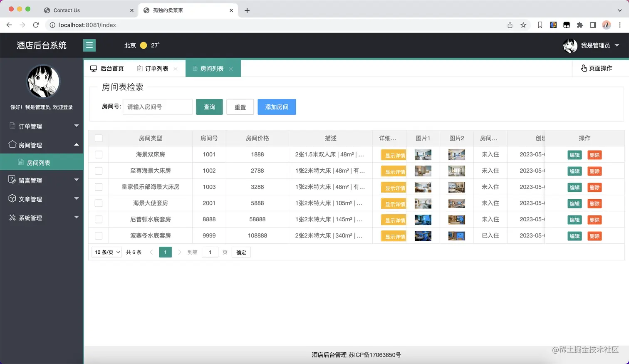Check the box for room 9999
The image size is (629, 364).
tap(99, 235)
